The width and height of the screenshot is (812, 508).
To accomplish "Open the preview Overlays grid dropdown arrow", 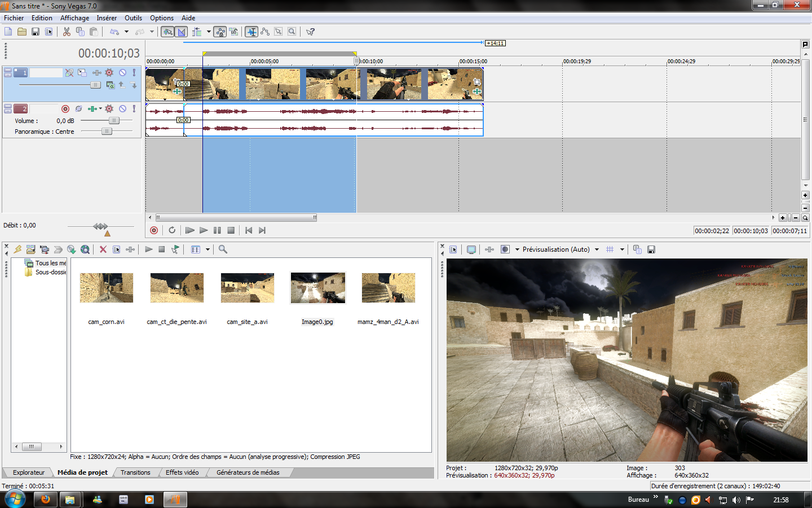I will coord(622,249).
